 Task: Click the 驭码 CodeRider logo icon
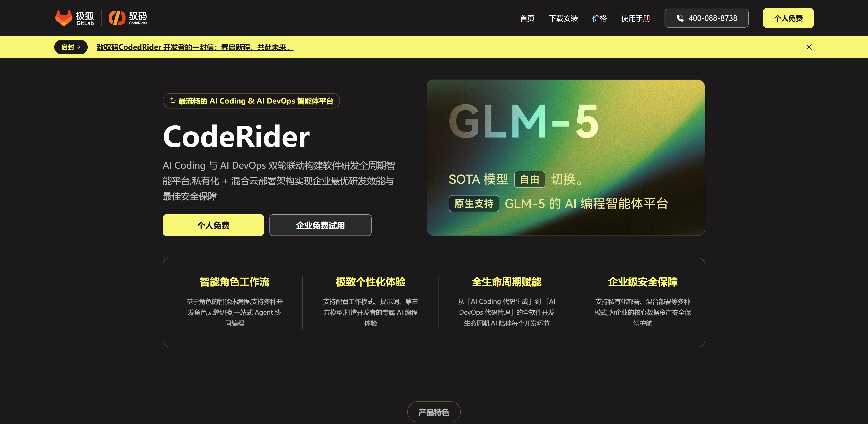tap(117, 18)
